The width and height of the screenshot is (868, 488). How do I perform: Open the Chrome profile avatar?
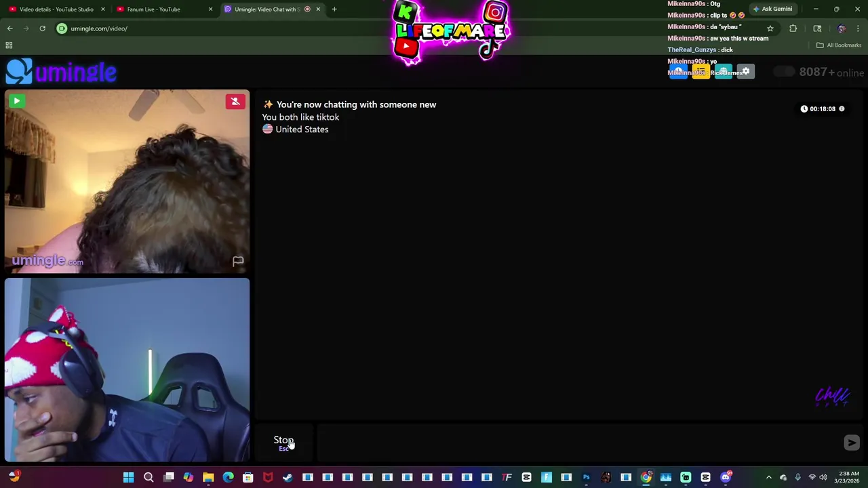tap(842, 28)
